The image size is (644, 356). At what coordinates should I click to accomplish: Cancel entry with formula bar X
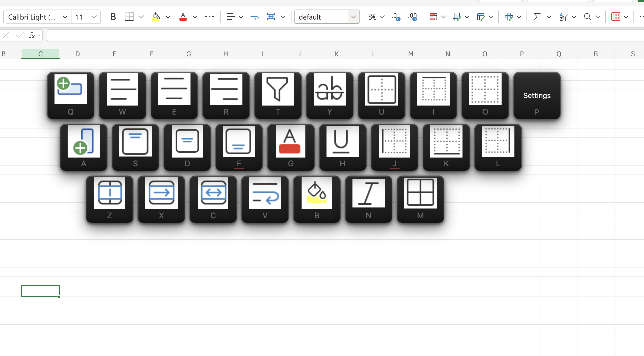(6, 35)
